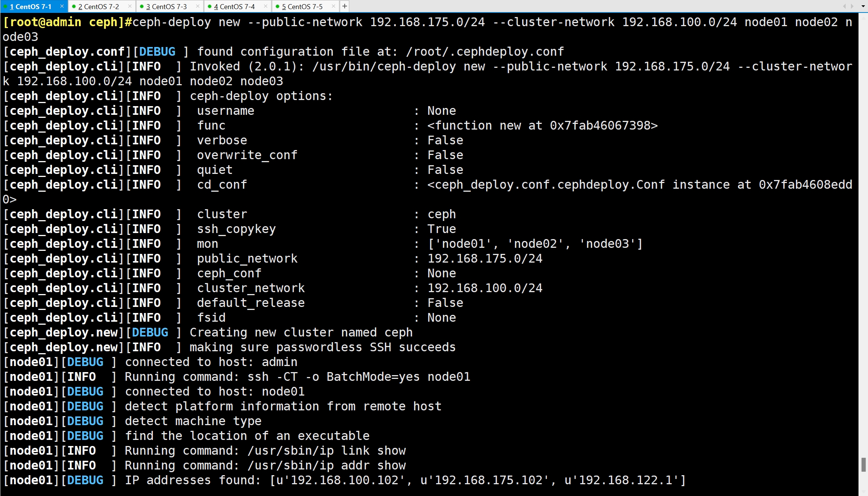
Task: Switch to the CentOS 7-5 tab
Action: click(x=302, y=6)
